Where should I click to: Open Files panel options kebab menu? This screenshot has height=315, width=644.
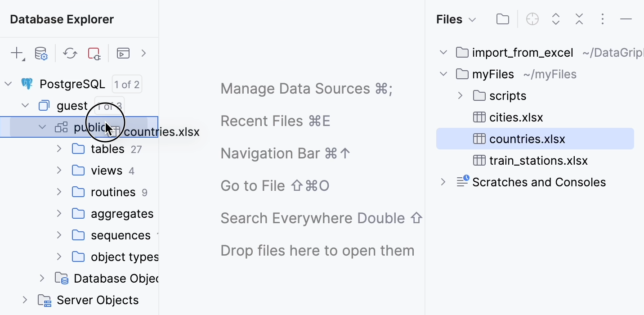click(603, 19)
